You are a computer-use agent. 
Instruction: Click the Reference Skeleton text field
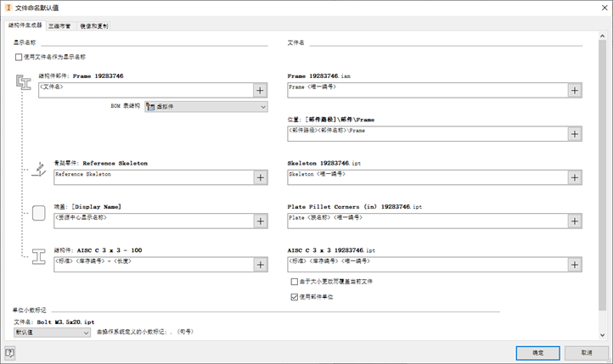tap(153, 177)
